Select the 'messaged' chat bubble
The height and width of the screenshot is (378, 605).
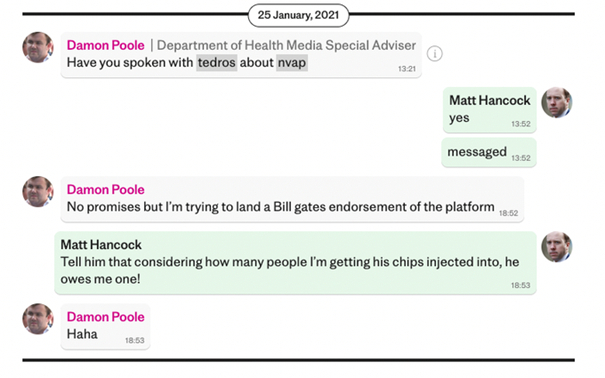pyautogui.click(x=489, y=152)
